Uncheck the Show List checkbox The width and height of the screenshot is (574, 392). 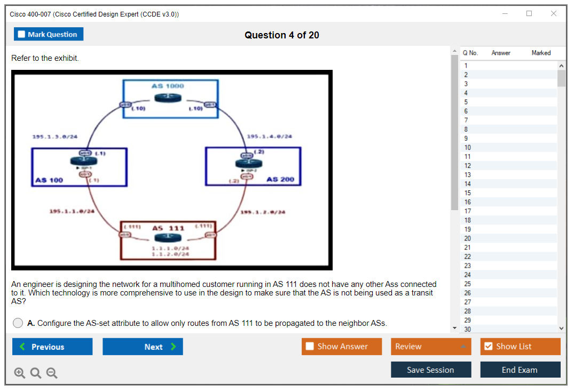pyautogui.click(x=488, y=347)
